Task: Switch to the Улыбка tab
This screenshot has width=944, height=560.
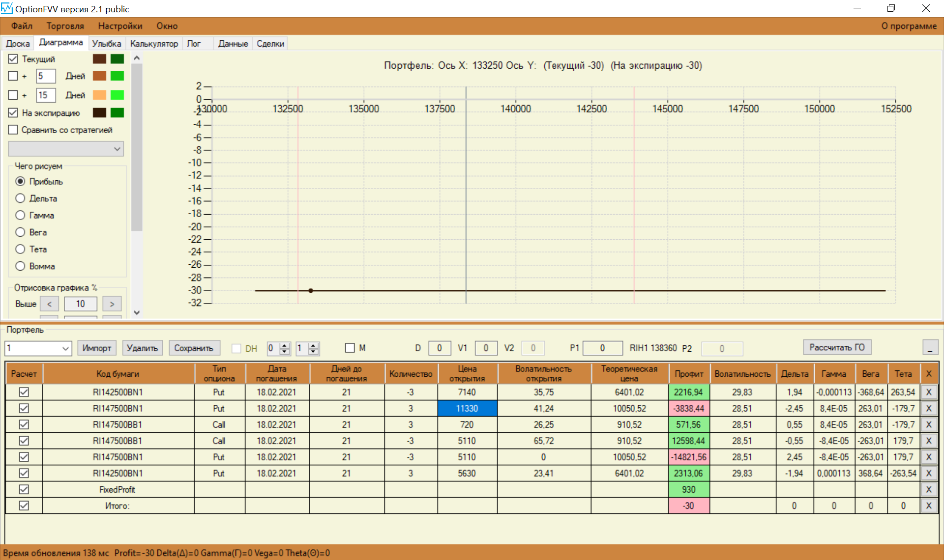Action: [x=106, y=44]
